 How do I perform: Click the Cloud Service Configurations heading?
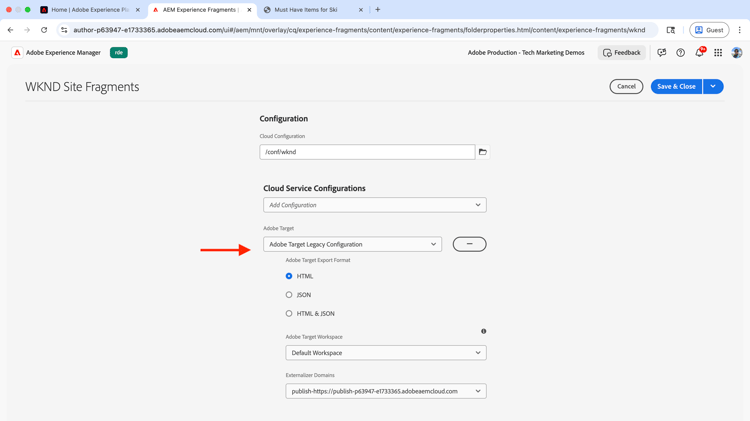coord(314,188)
